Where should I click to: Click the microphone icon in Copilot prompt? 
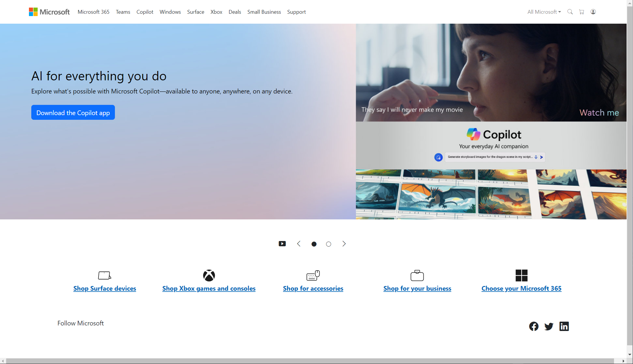(x=536, y=157)
